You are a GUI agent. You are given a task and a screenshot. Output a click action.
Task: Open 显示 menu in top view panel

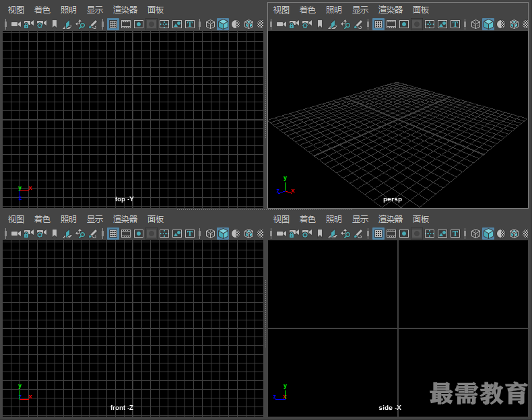95,10
